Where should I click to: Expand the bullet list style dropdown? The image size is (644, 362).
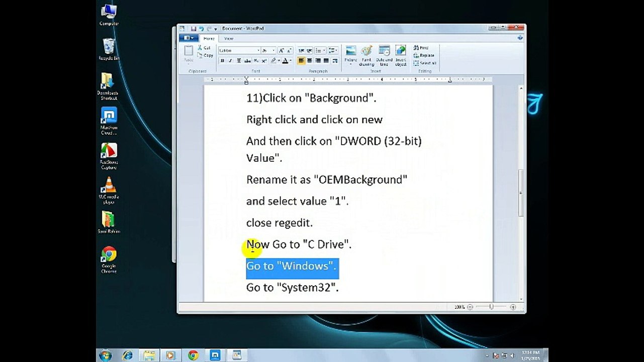324,51
